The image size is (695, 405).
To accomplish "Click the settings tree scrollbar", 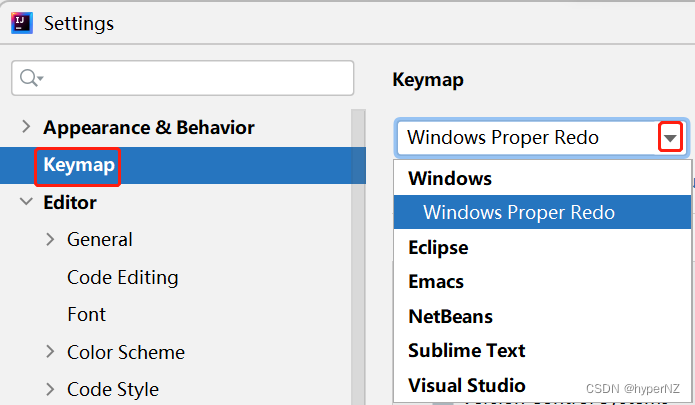I will coord(358,257).
